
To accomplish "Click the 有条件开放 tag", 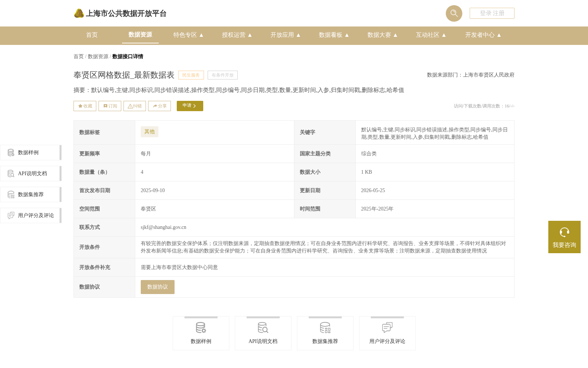I will (x=223, y=75).
